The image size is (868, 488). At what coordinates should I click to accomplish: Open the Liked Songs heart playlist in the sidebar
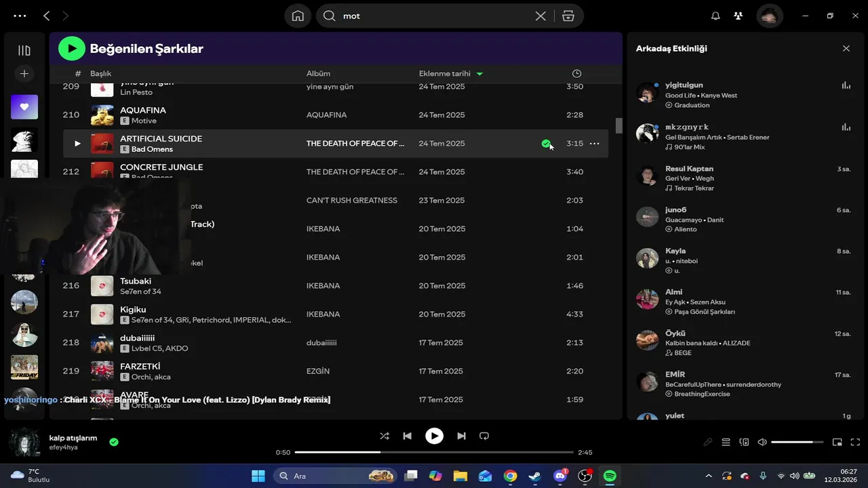pos(24,107)
